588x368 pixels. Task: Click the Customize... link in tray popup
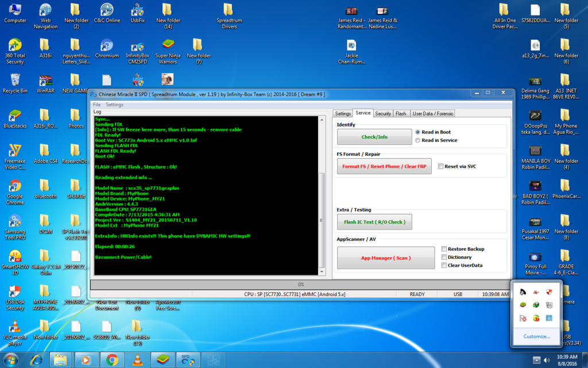tap(537, 336)
